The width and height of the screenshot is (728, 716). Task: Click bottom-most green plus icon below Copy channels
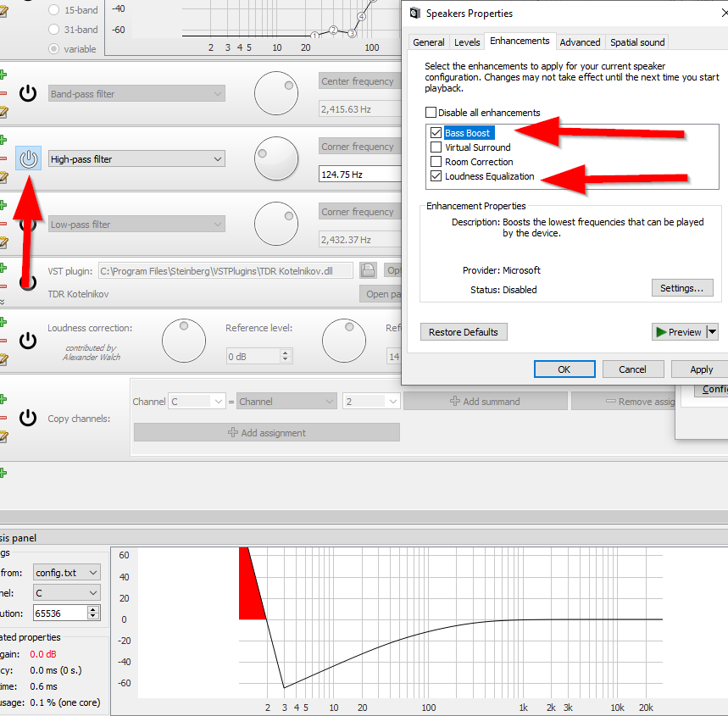3,473
